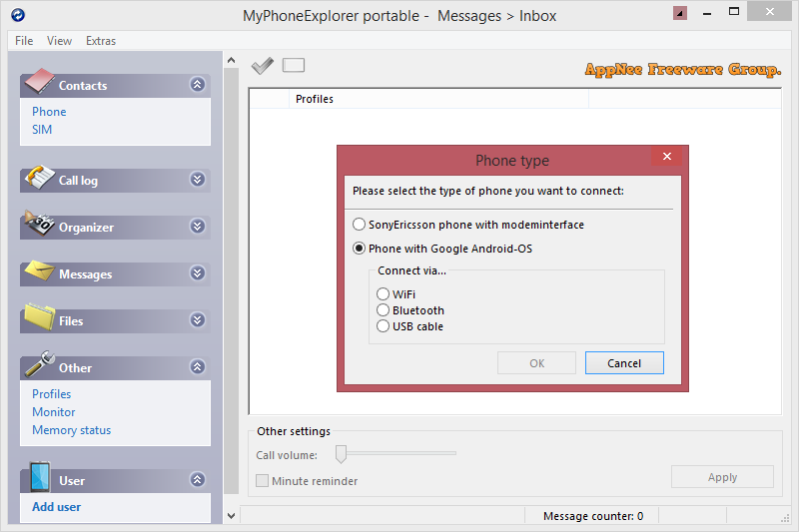Expand the Messages section
Viewport: 799px width, 532px height.
point(197,273)
